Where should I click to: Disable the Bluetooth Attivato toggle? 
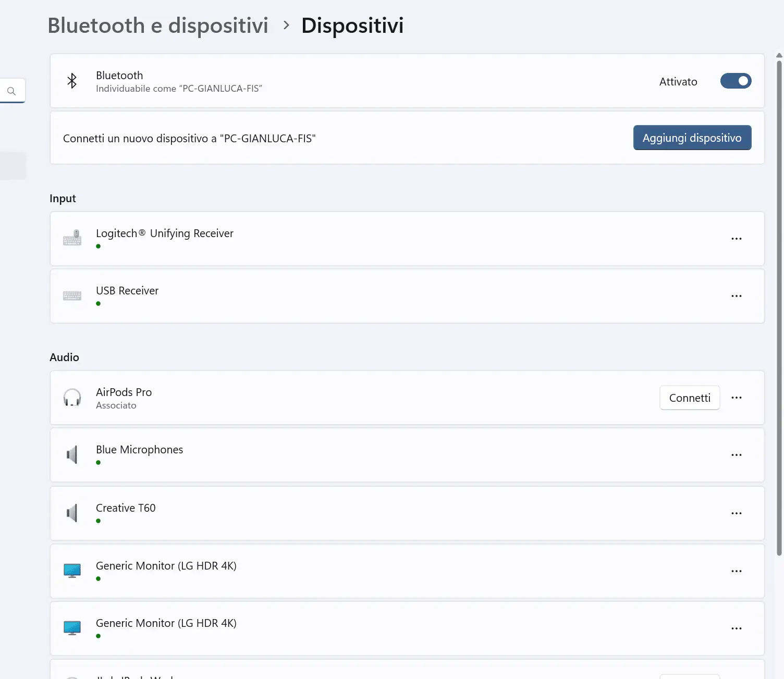point(736,81)
